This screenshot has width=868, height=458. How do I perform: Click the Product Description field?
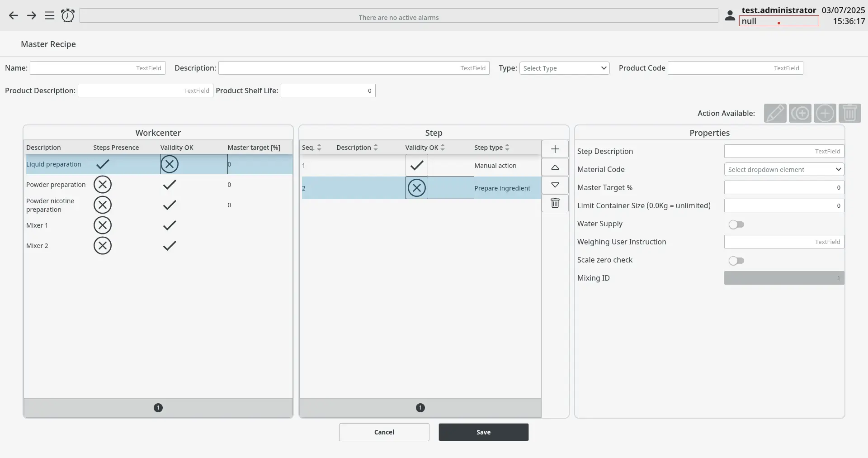click(146, 91)
